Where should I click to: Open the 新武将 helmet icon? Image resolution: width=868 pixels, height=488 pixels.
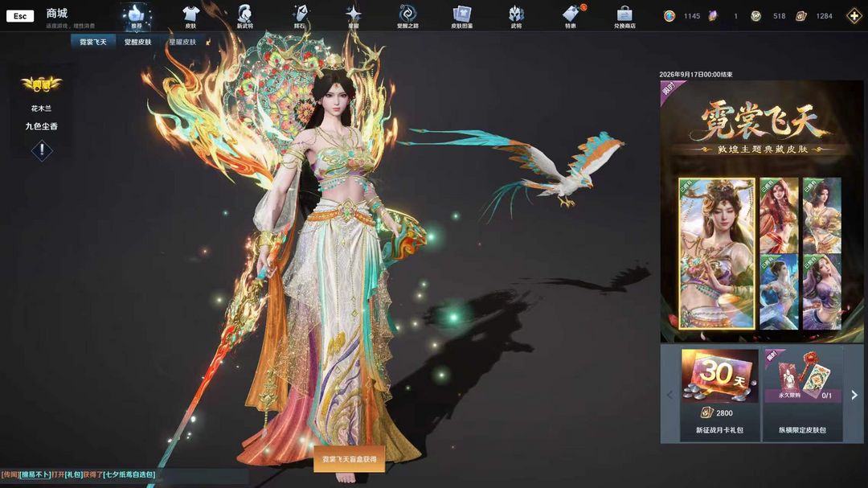point(244,16)
